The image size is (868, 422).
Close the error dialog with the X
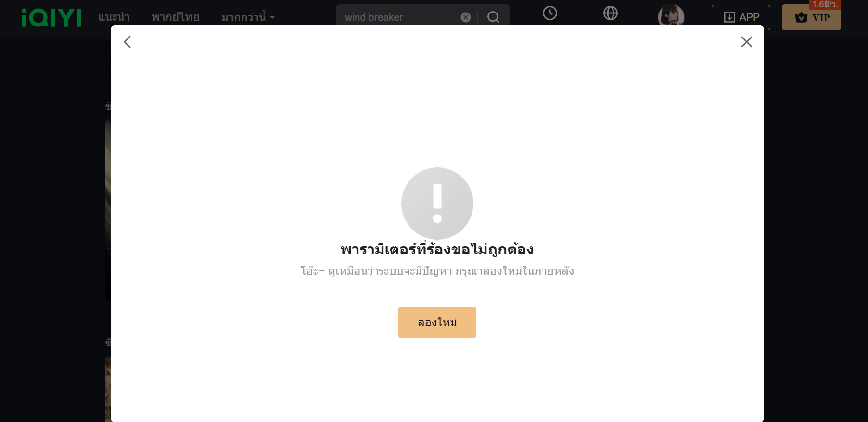[x=747, y=42]
